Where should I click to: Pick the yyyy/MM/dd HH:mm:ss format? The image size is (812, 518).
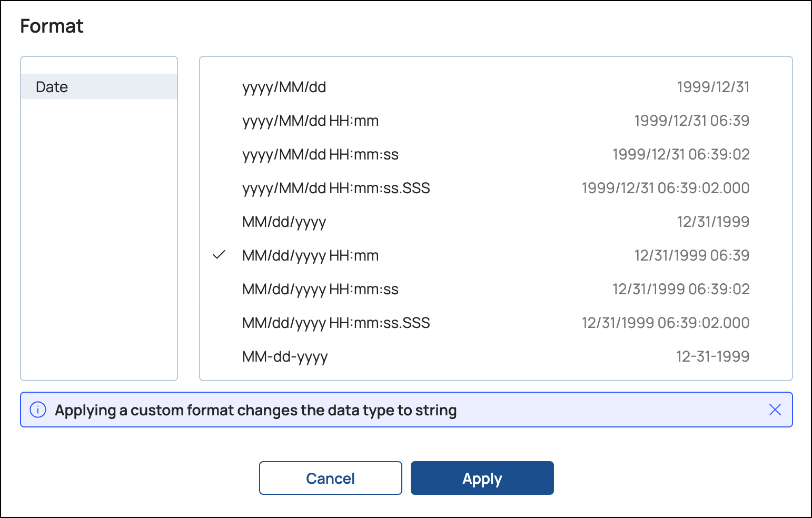click(x=320, y=154)
